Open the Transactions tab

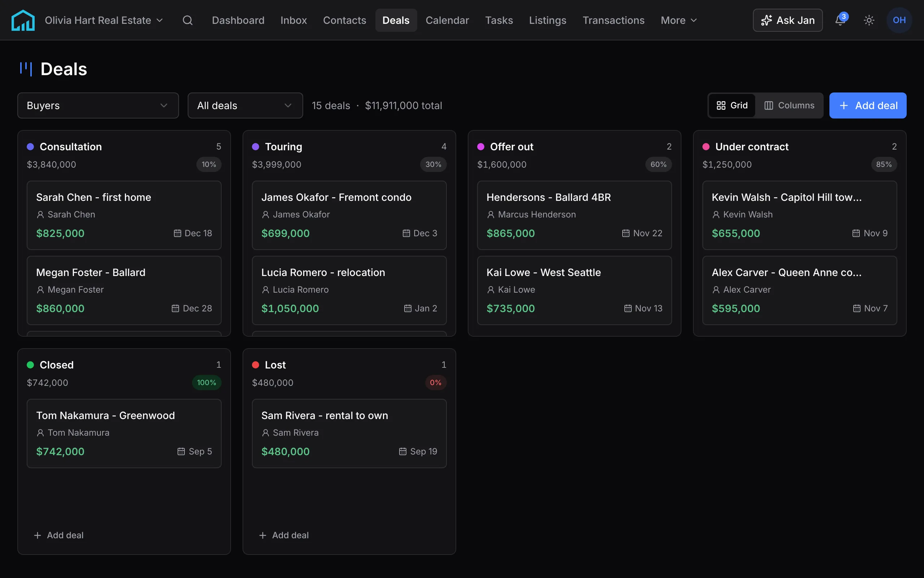614,20
